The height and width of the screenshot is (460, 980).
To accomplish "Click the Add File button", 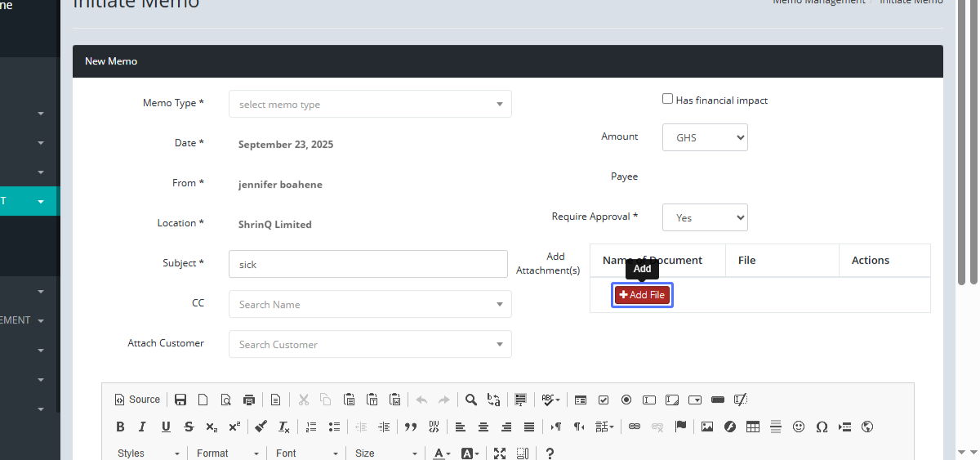I will 642,295.
